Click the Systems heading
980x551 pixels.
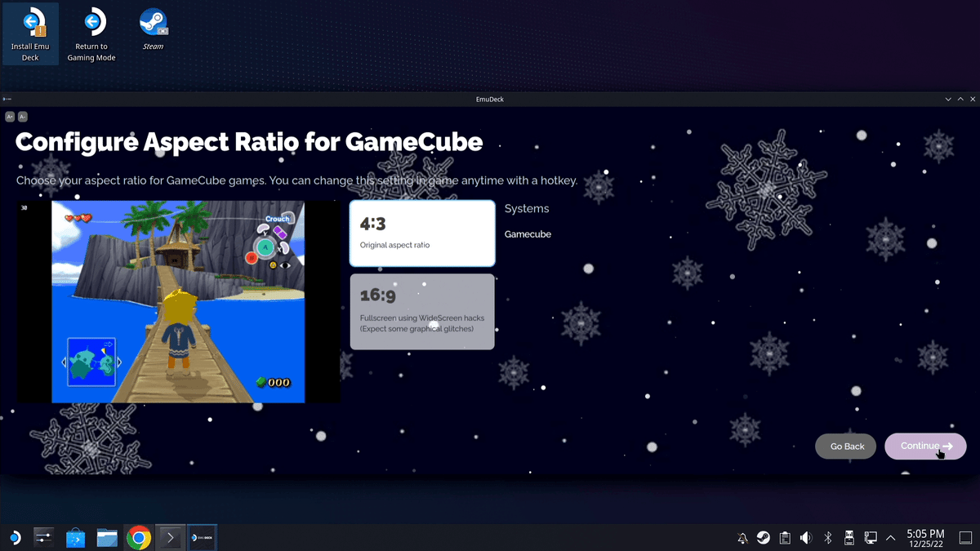pyautogui.click(x=527, y=209)
